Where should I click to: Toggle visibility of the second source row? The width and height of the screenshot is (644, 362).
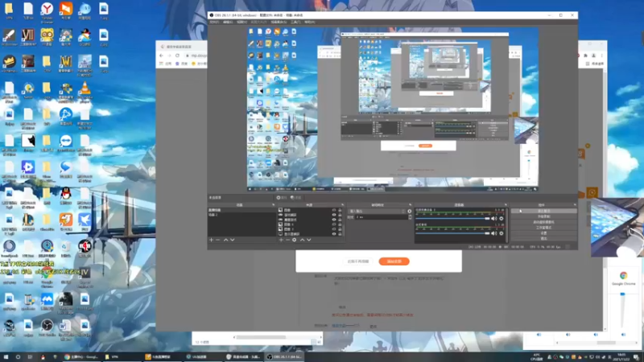point(334,215)
